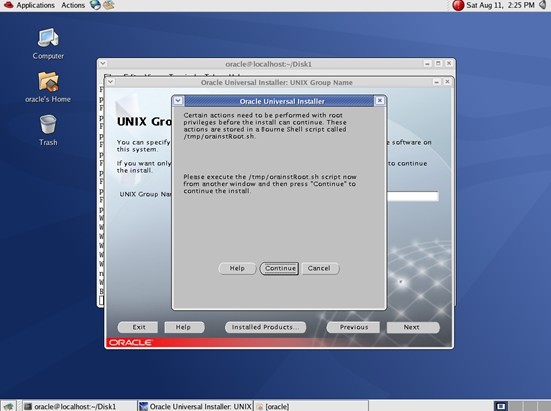Open the Computer desktop icon
Viewport: 551px width, 411px height.
[48, 44]
